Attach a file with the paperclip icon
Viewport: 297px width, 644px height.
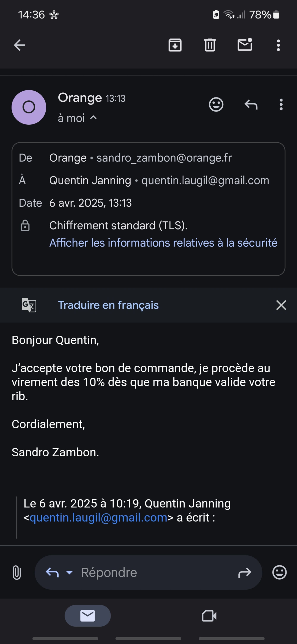[x=16, y=573]
